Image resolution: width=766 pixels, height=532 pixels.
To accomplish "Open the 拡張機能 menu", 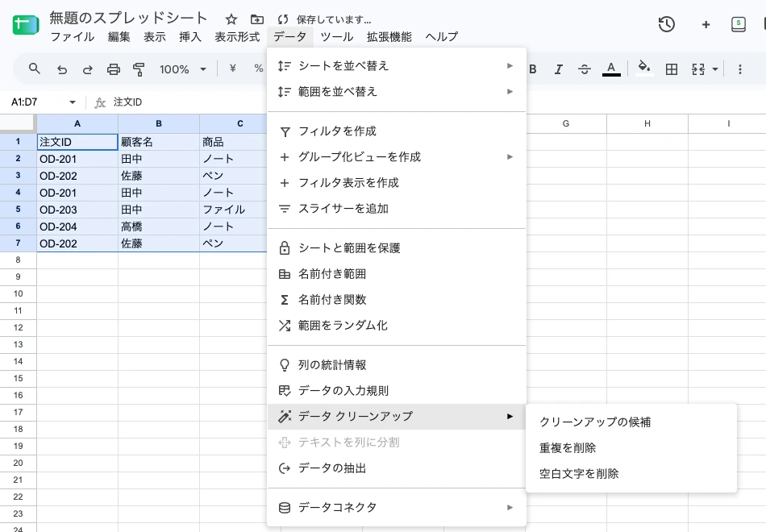I will click(x=389, y=36).
